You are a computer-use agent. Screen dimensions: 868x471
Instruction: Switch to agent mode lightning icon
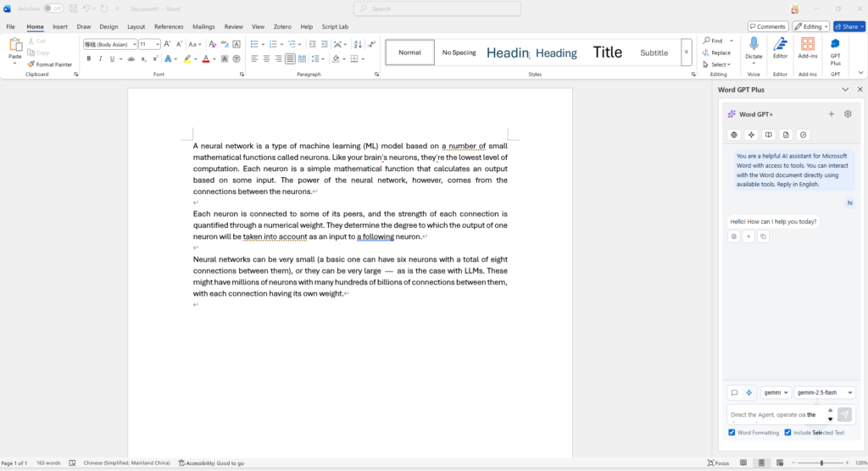748,392
